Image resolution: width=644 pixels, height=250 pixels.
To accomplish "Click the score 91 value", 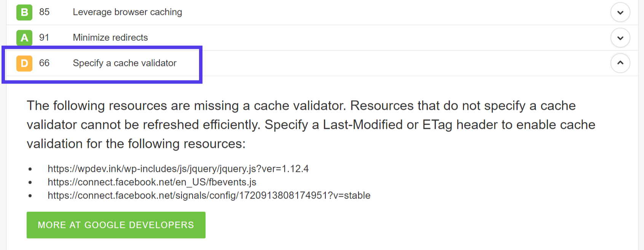I will coord(44,37).
